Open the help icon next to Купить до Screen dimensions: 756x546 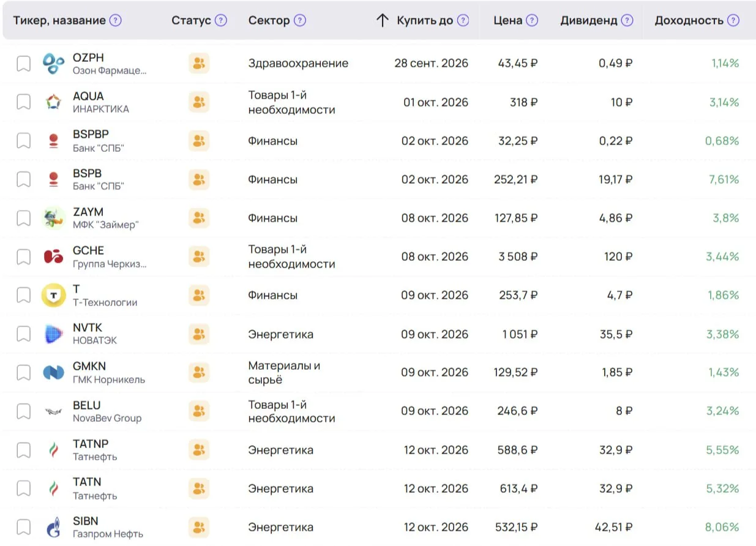(463, 20)
